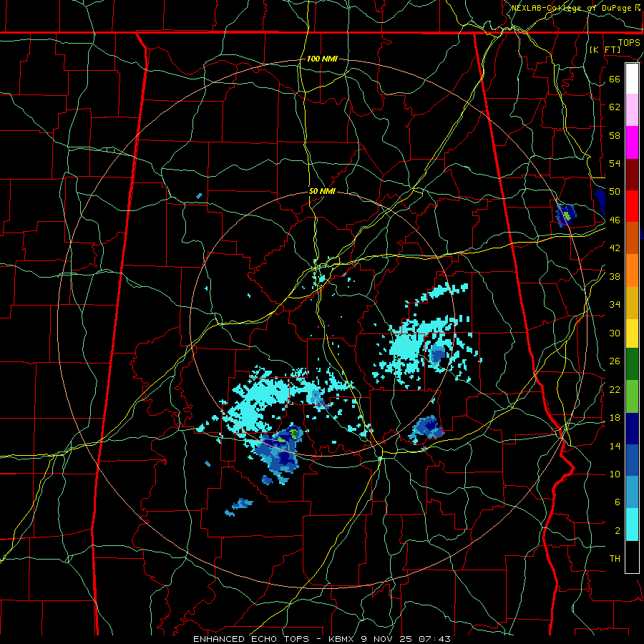This screenshot has height=644, width=644.
Task: Select the light pink legend color band
Action: [x=632, y=110]
